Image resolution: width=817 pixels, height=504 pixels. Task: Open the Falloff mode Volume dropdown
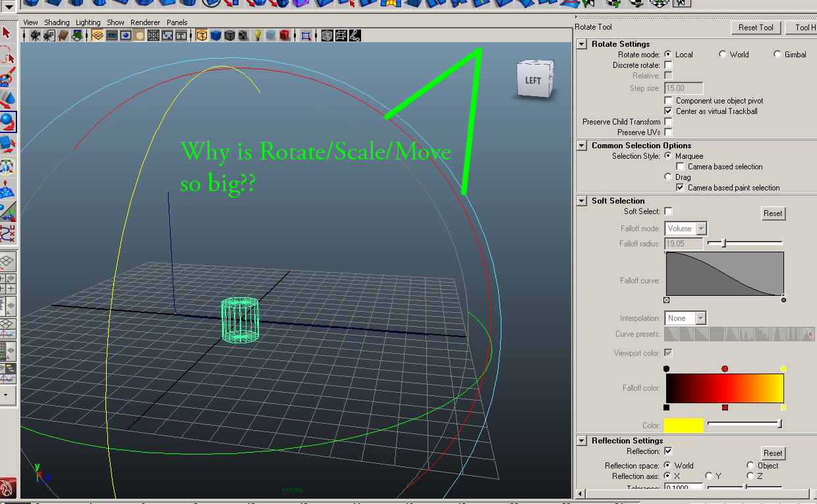click(x=686, y=229)
